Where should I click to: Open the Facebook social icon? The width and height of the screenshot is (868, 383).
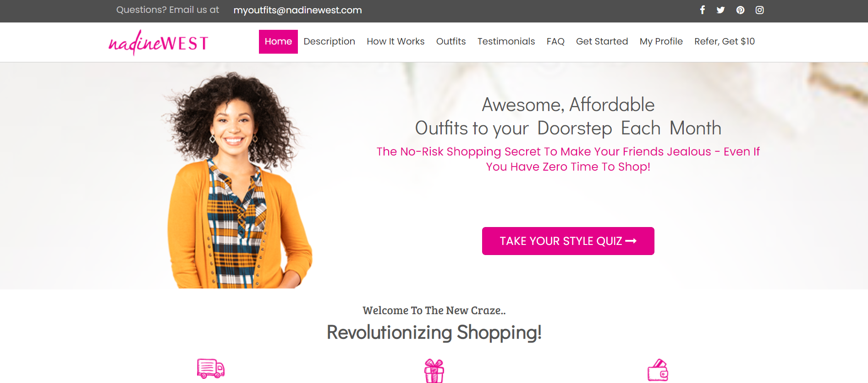coord(702,10)
